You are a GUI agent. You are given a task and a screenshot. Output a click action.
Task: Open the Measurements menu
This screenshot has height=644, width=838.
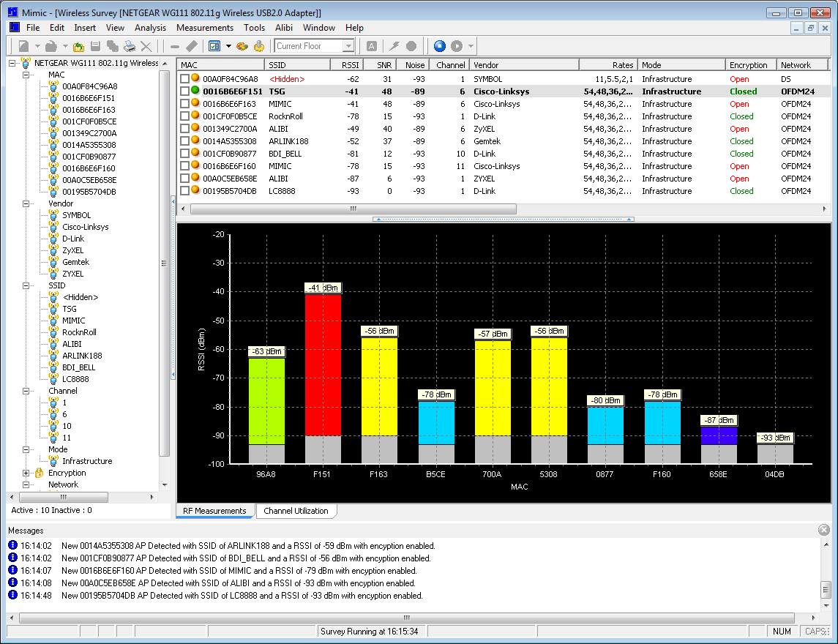point(205,28)
